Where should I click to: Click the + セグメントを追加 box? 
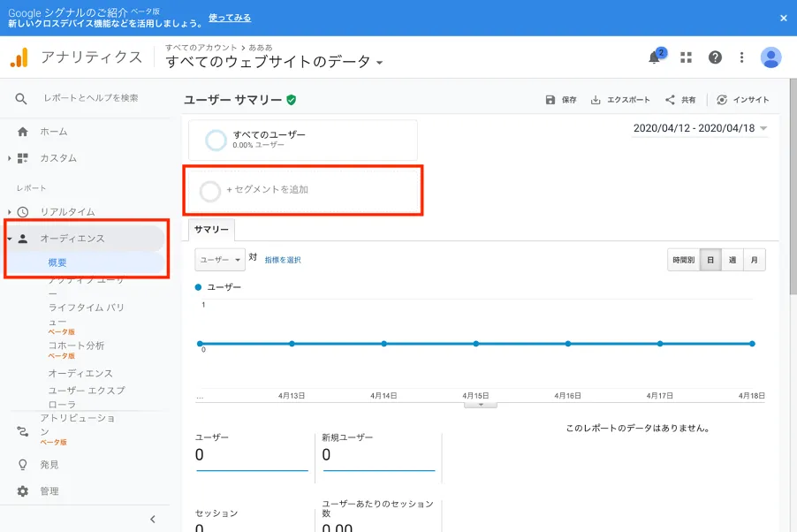click(303, 190)
